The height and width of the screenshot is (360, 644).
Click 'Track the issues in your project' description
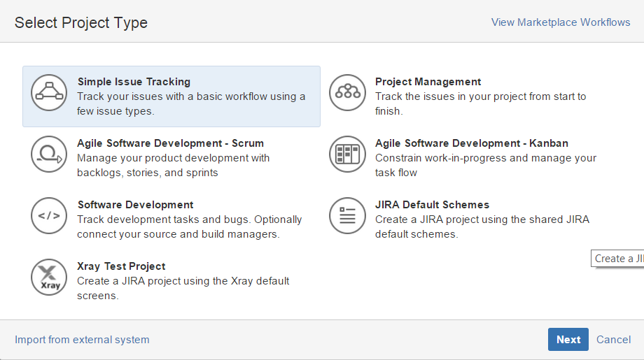click(480, 103)
